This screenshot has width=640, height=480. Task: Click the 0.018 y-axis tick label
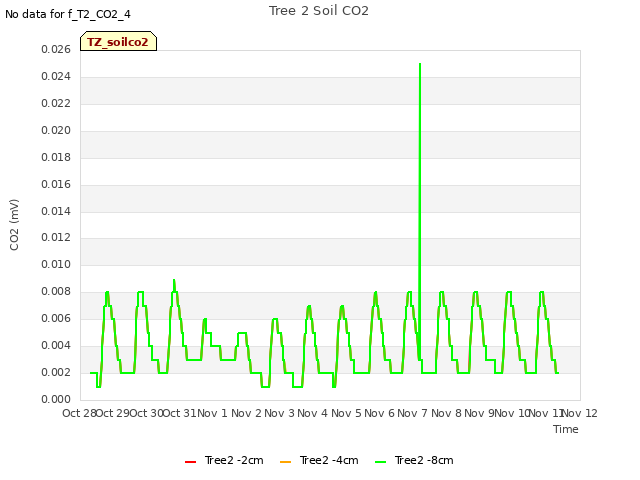[56, 158]
